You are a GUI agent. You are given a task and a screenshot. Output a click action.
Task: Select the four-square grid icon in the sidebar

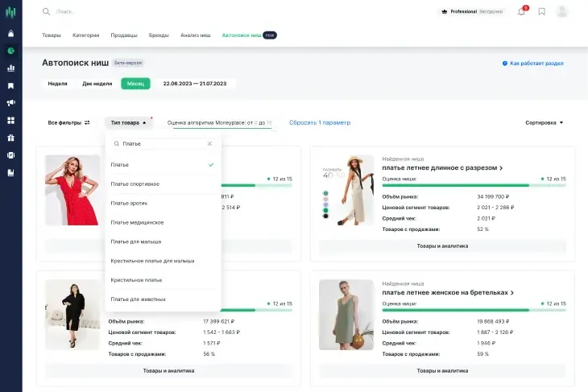pos(11,121)
